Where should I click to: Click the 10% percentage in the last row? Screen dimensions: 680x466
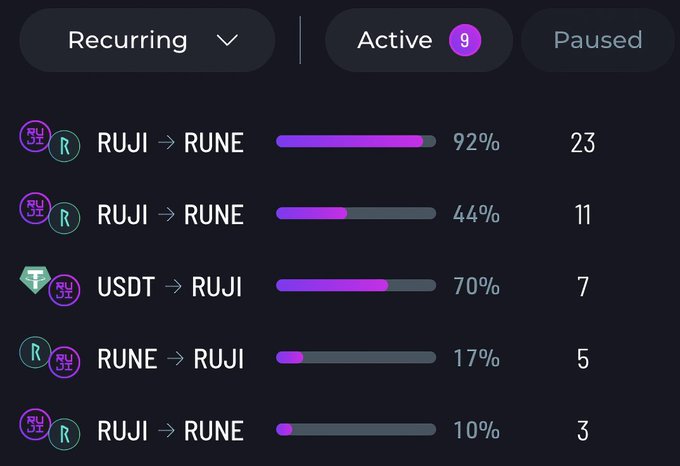click(476, 430)
